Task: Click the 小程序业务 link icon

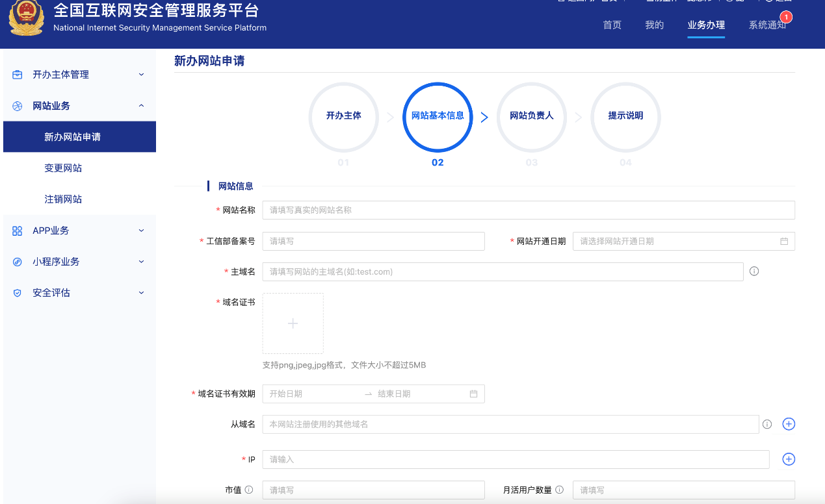Action: (16, 261)
